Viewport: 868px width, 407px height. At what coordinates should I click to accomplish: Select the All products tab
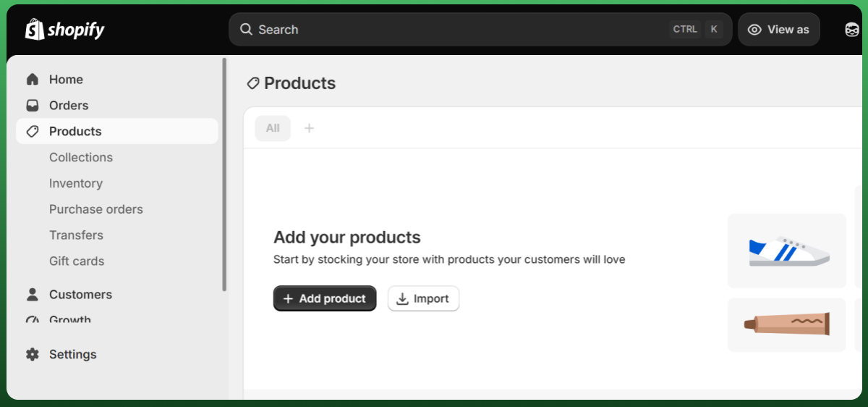coord(273,128)
